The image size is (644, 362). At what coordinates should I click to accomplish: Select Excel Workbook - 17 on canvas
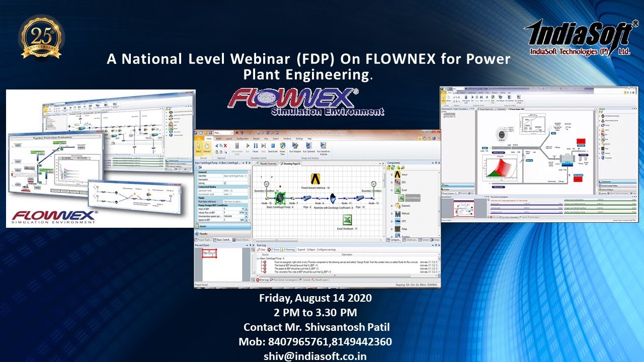347,220
